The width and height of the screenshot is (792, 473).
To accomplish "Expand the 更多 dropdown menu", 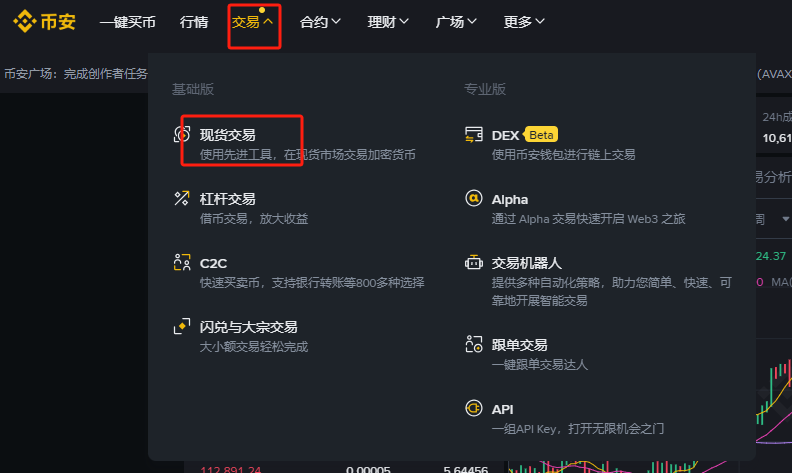I will click(524, 22).
